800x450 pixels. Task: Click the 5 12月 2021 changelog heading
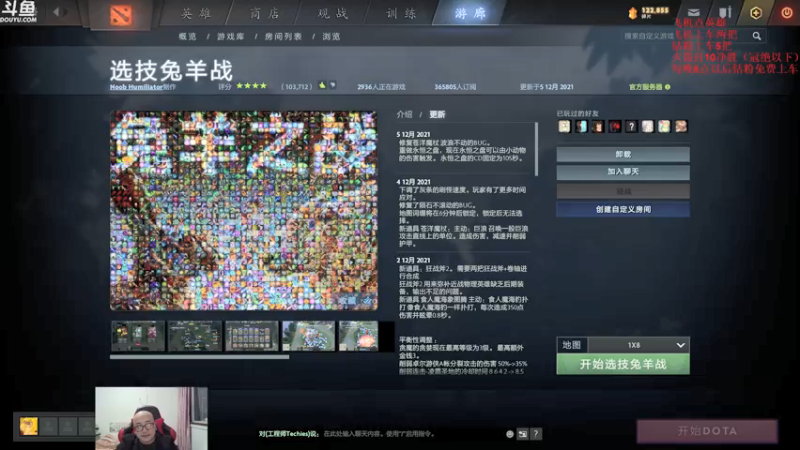click(x=413, y=135)
